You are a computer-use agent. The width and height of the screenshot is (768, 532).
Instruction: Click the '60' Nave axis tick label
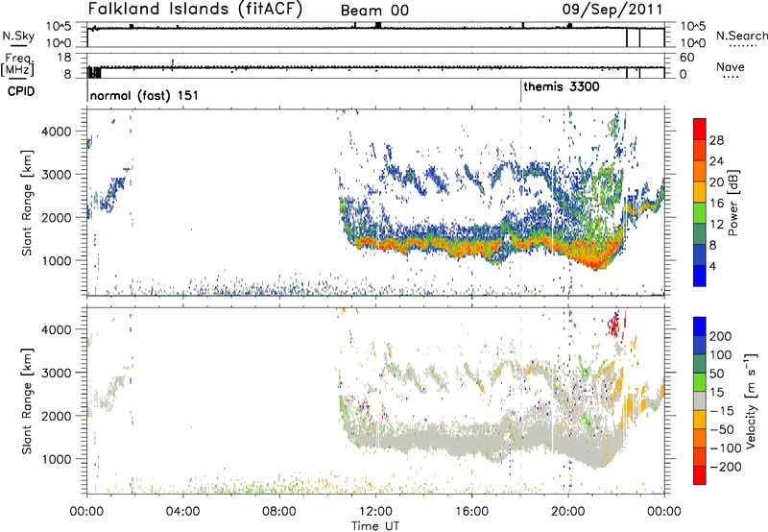(687, 58)
